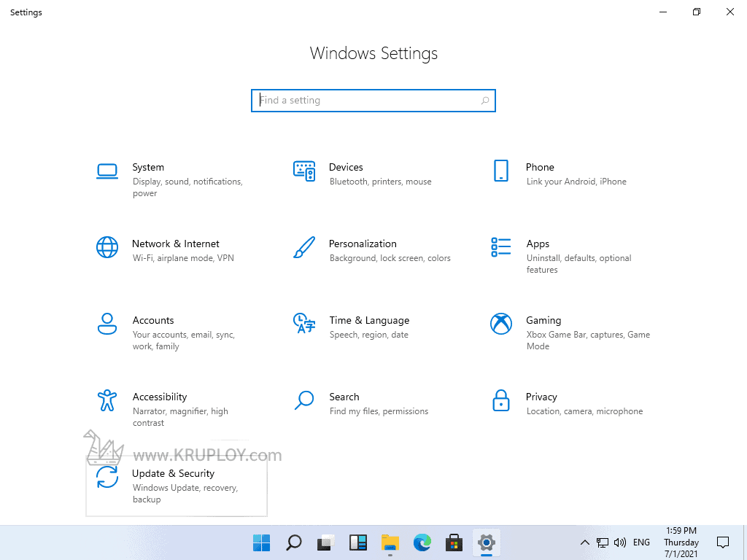This screenshot has width=747, height=560.
Task: Launch Microsoft Store from the taskbar
Action: [454, 542]
